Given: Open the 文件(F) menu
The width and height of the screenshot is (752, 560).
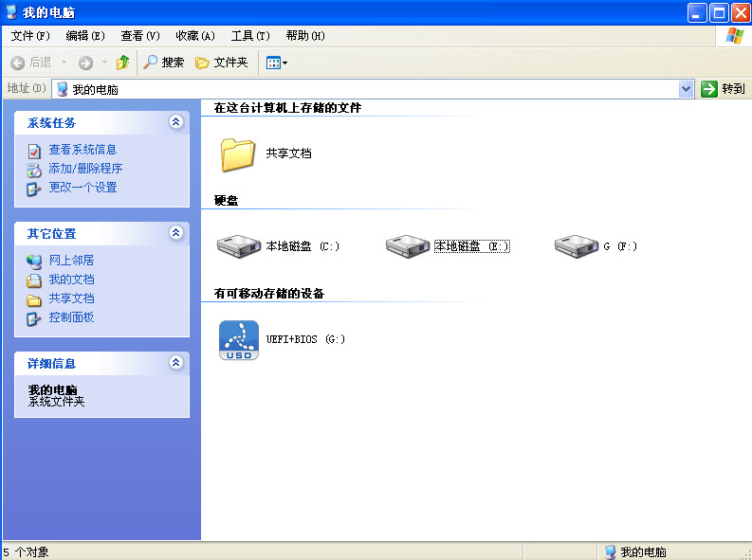Looking at the screenshot, I should pos(30,36).
